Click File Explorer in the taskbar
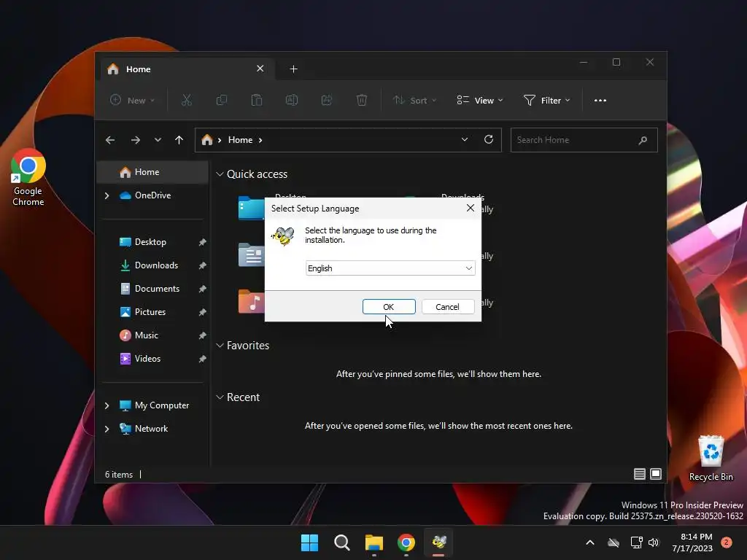This screenshot has width=747, height=560. click(x=374, y=542)
